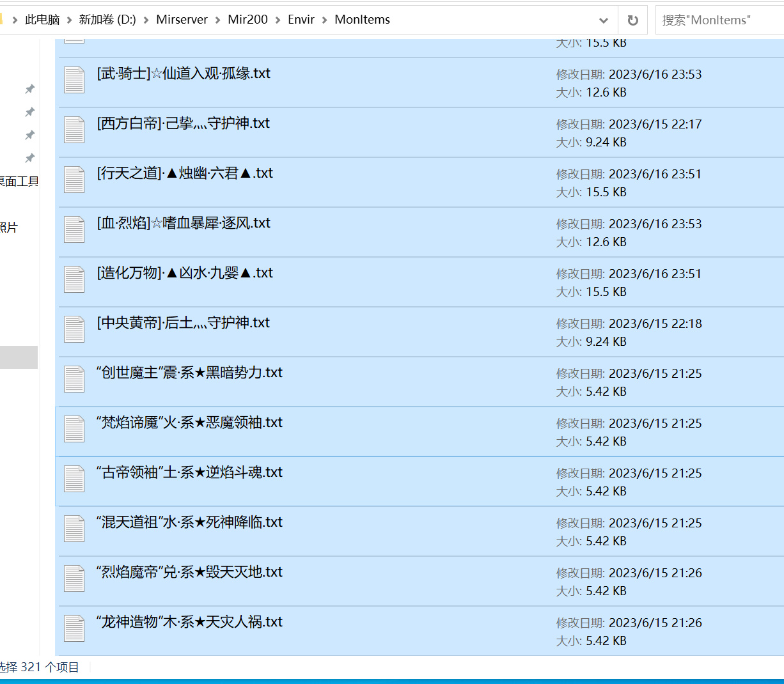This screenshot has width=784, height=684.
Task: Select file name "烈焰魔帝"兑·系★毁天灭地.txt
Action: tap(189, 572)
